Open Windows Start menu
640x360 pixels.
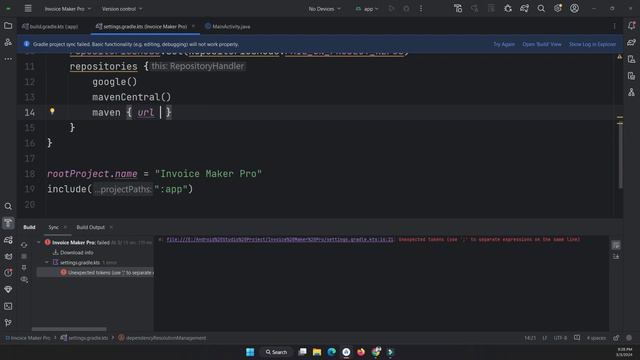tap(250, 352)
